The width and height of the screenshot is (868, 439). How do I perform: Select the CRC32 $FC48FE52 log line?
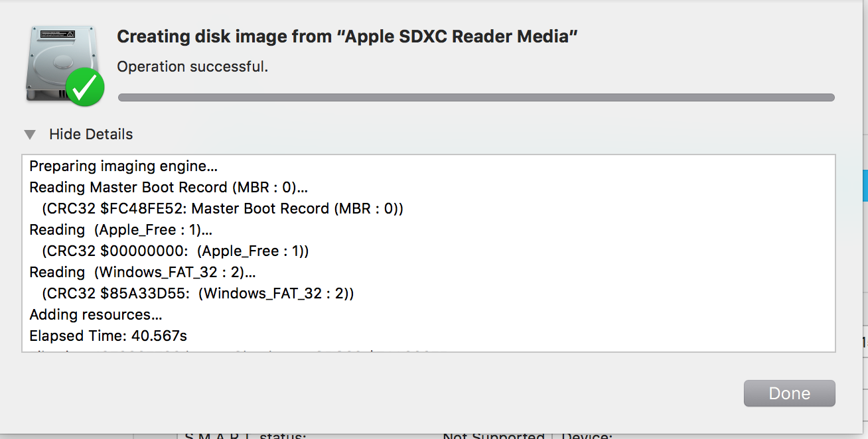(x=222, y=209)
